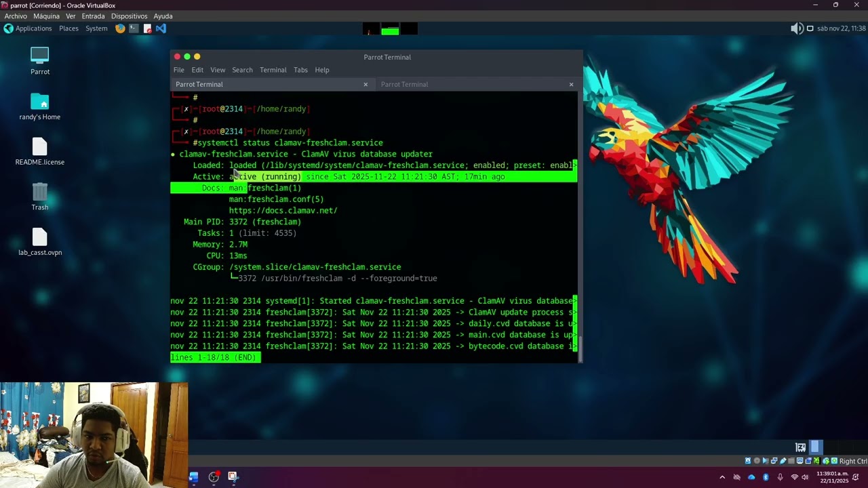The image size is (868, 488).
Task: Open Windows notifications bell icon
Action: click(856, 477)
